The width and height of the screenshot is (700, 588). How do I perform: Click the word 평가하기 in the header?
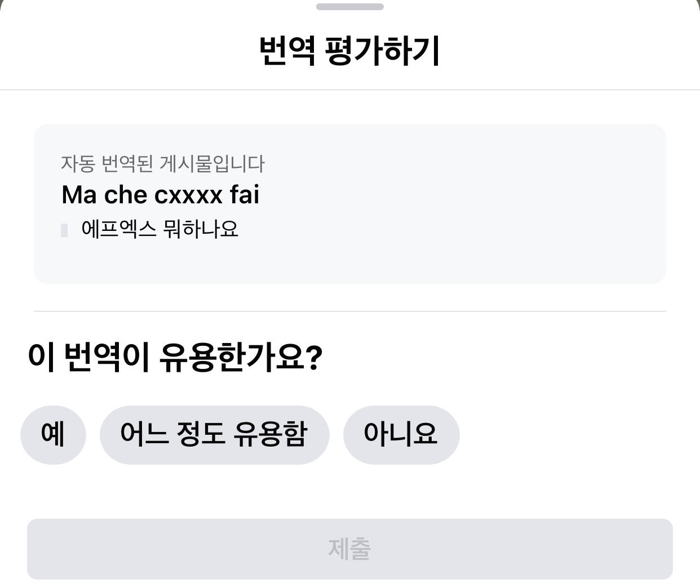[382, 51]
